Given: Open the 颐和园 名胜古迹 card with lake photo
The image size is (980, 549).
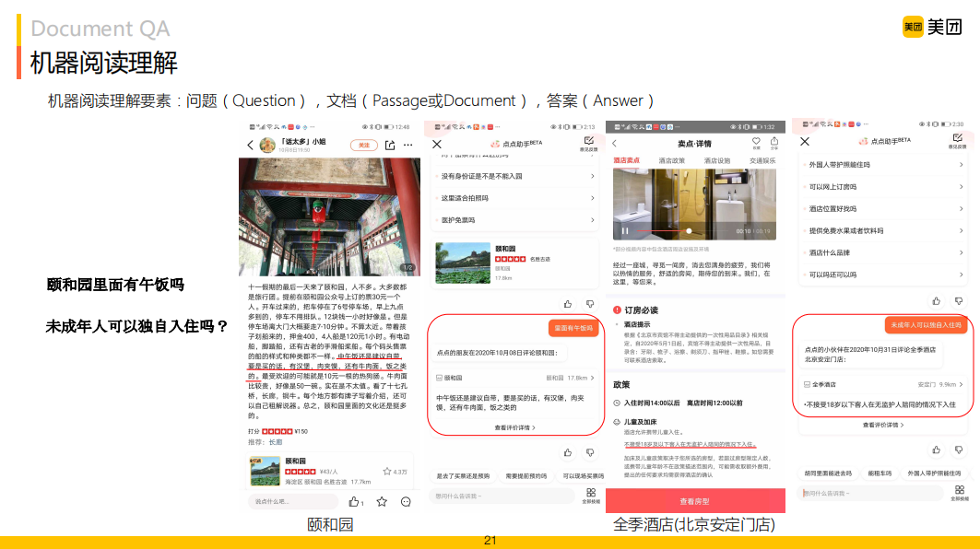Looking at the screenshot, I should pyautogui.click(x=514, y=263).
